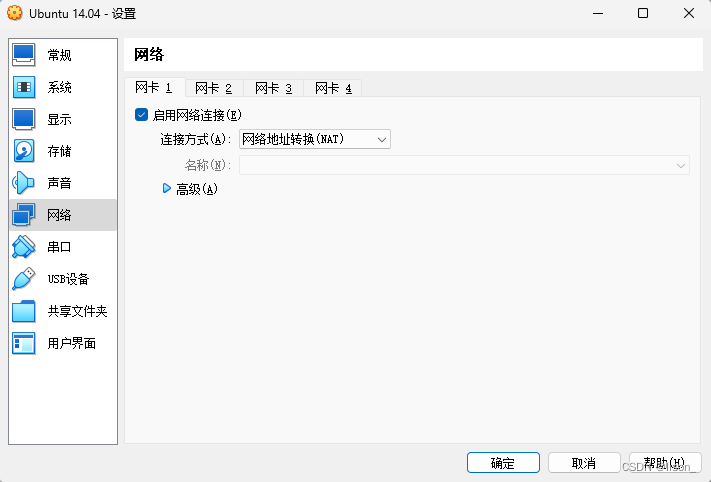Switch to the 网卡 3 tab
Screen dimensions: 711x482
[273, 88]
